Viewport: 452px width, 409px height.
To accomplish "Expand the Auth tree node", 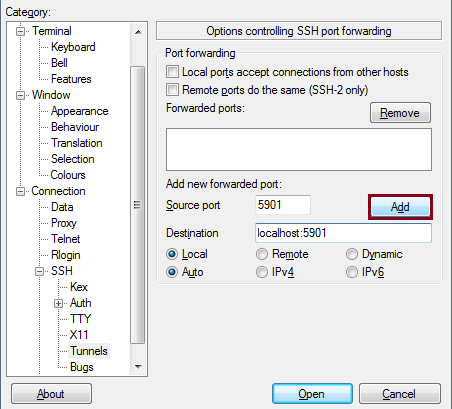I will click(x=58, y=304).
